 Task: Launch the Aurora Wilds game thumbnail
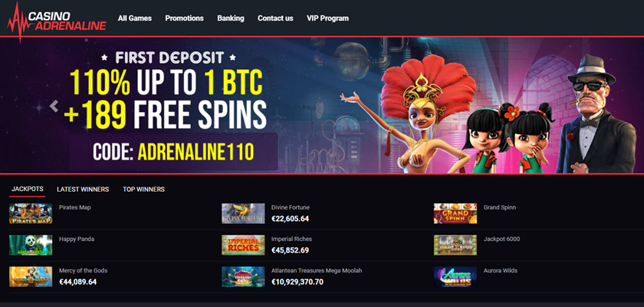point(455,276)
